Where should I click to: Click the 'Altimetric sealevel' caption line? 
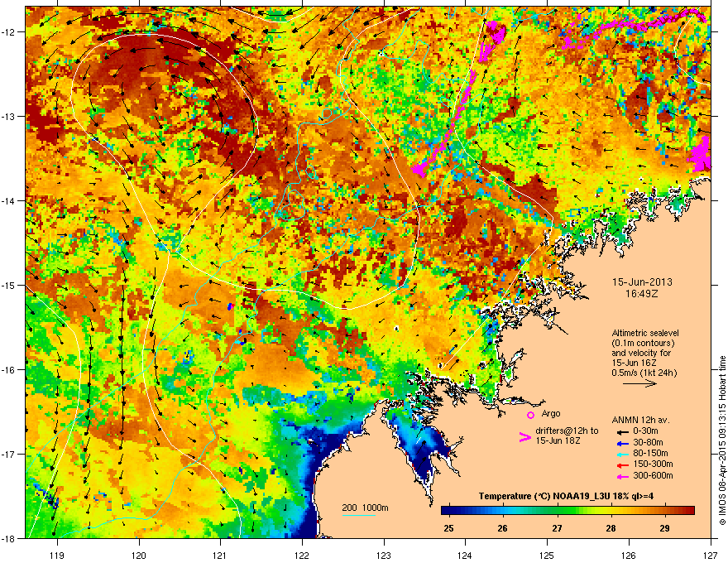[645, 333]
